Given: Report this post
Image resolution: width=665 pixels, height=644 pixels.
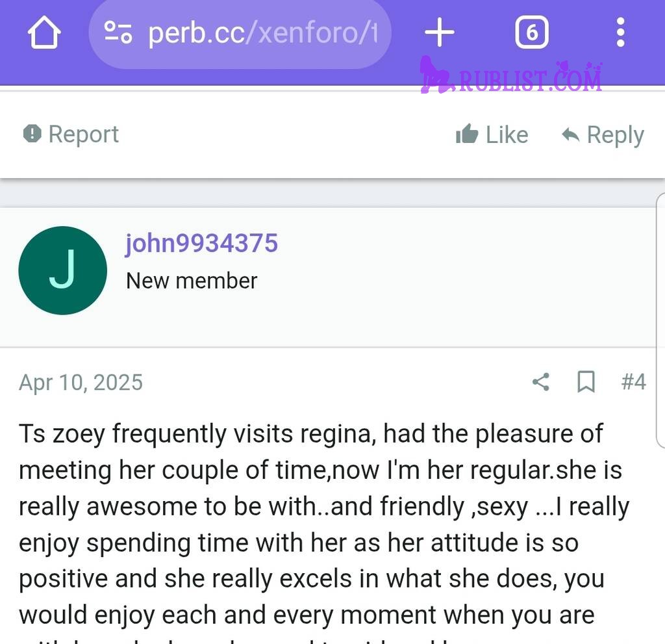Looking at the screenshot, I should pos(71,134).
